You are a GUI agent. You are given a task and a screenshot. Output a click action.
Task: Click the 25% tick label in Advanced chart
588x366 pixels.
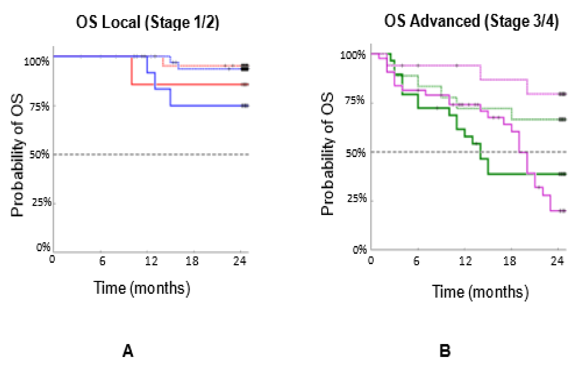coord(357,198)
